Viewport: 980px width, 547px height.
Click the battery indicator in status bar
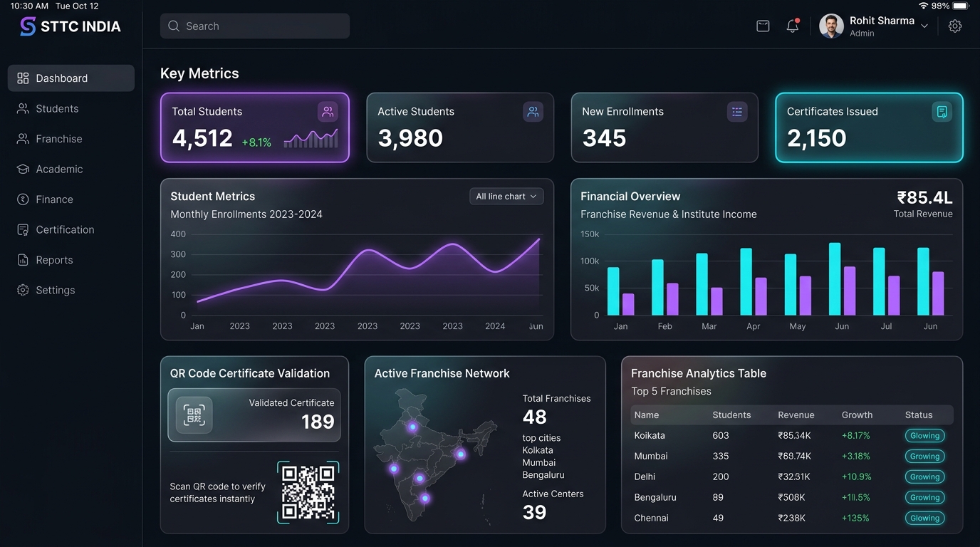[x=961, y=6]
